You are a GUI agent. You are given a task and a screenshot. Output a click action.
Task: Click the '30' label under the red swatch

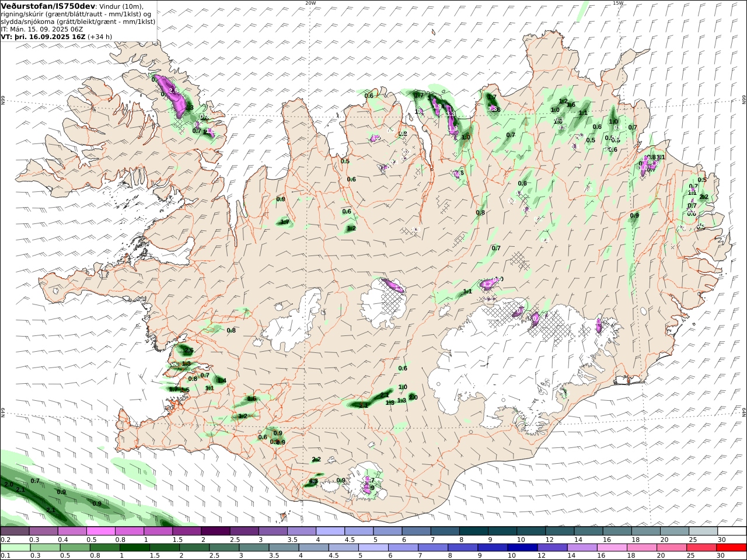coord(721,556)
